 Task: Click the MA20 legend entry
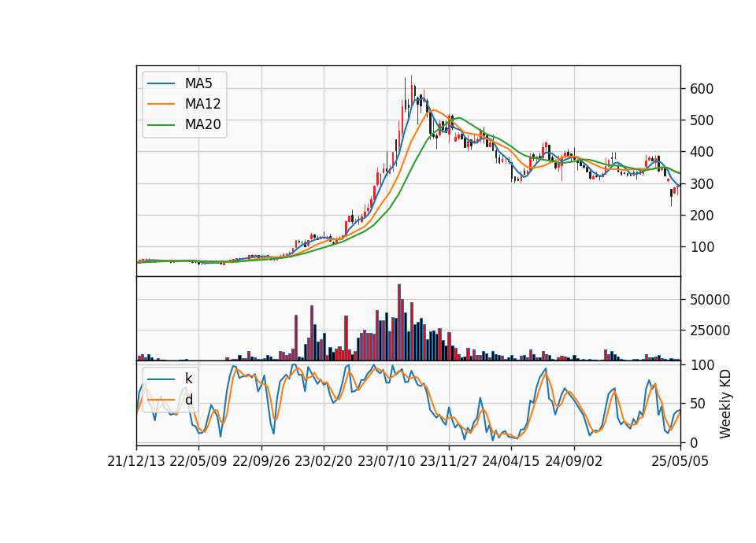(x=184, y=124)
